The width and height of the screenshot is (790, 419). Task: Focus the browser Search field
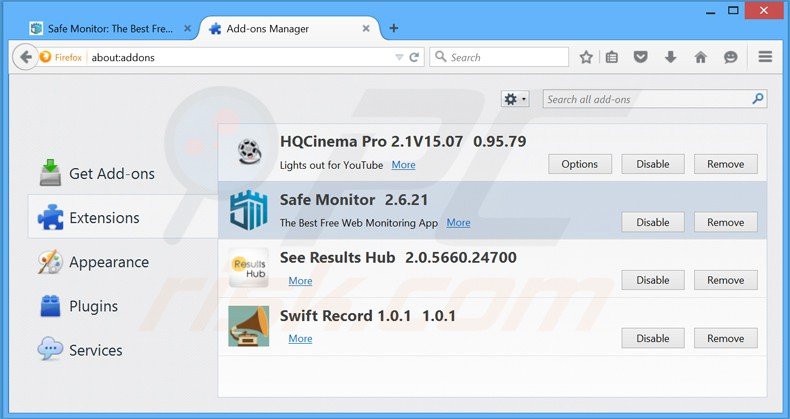point(499,57)
